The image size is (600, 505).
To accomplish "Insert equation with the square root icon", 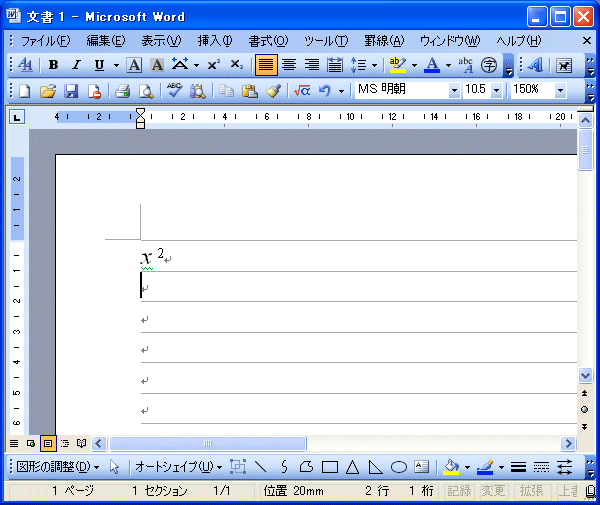I will [x=303, y=91].
